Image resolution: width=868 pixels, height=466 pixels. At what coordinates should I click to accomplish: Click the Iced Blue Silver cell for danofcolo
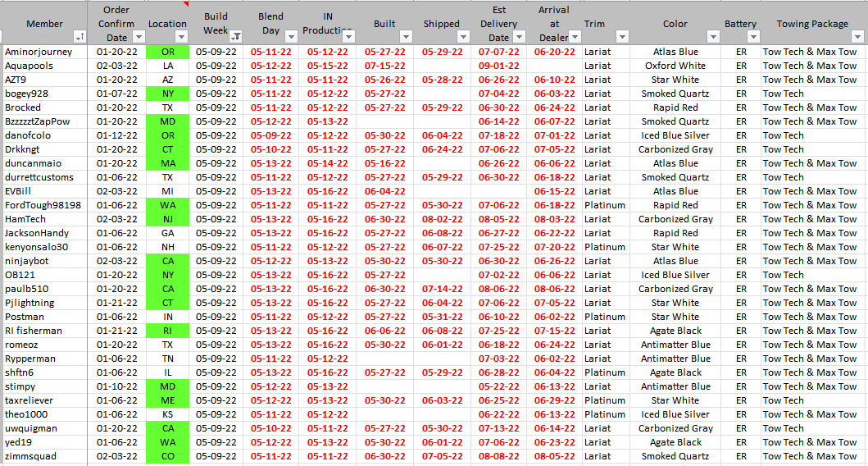point(675,135)
